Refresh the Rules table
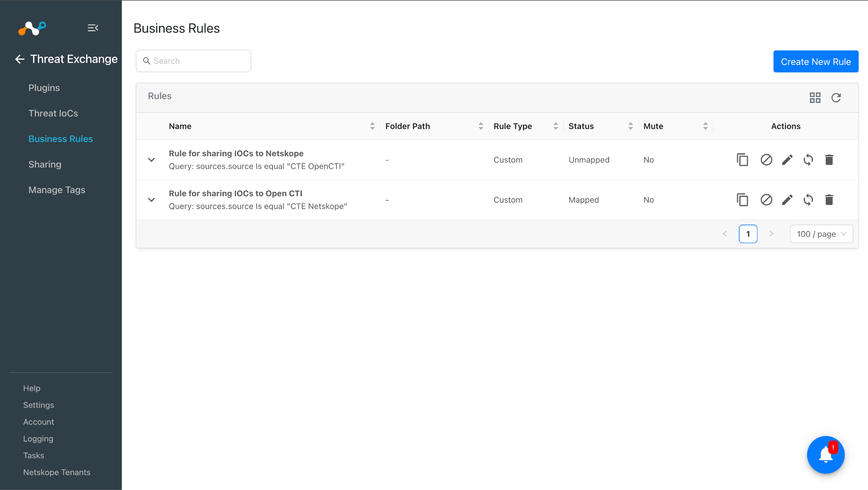The image size is (868, 490). pyautogui.click(x=836, y=98)
